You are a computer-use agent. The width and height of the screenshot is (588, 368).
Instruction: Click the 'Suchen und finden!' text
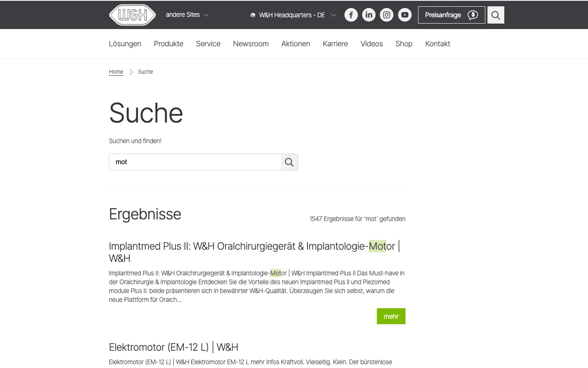(135, 141)
